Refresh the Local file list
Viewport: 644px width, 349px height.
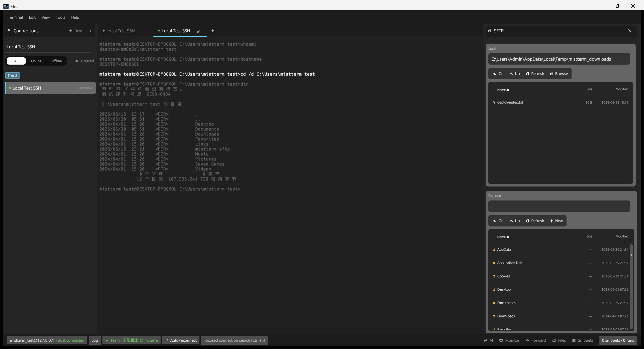click(535, 74)
